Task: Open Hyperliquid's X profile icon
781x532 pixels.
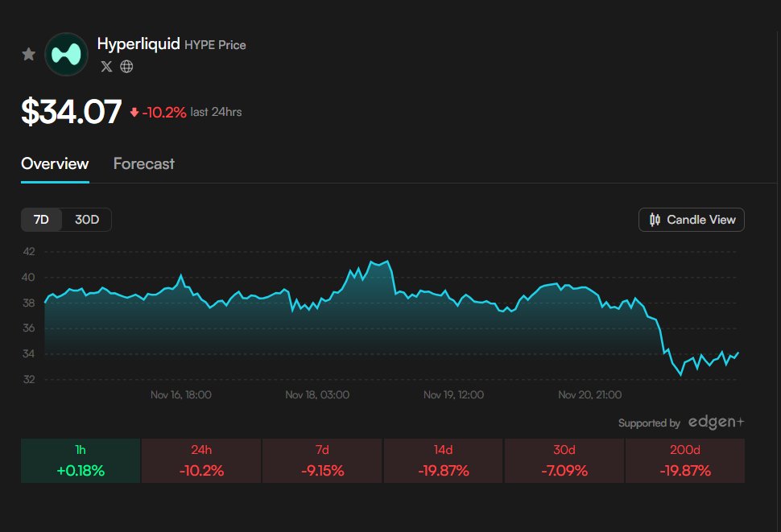Action: [105, 67]
